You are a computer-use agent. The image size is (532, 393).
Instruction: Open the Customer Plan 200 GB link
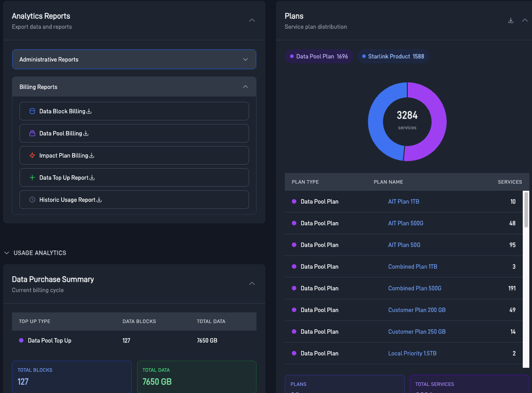click(417, 310)
